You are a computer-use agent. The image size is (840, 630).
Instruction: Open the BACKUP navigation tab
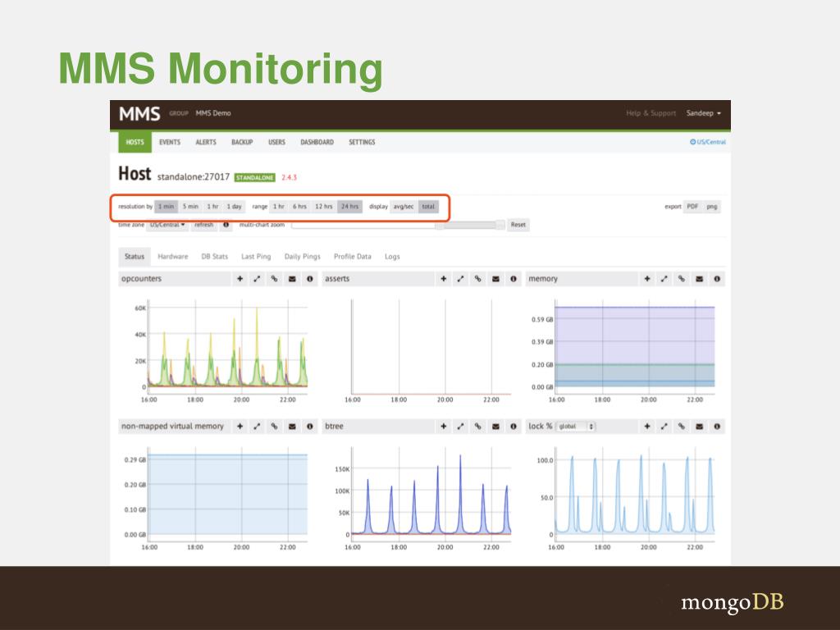click(242, 142)
